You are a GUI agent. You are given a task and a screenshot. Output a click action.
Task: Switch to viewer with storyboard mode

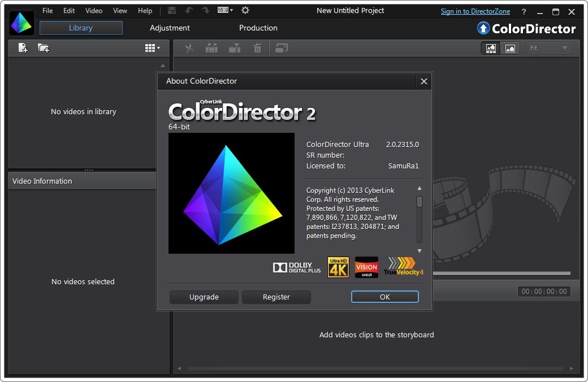click(x=491, y=49)
